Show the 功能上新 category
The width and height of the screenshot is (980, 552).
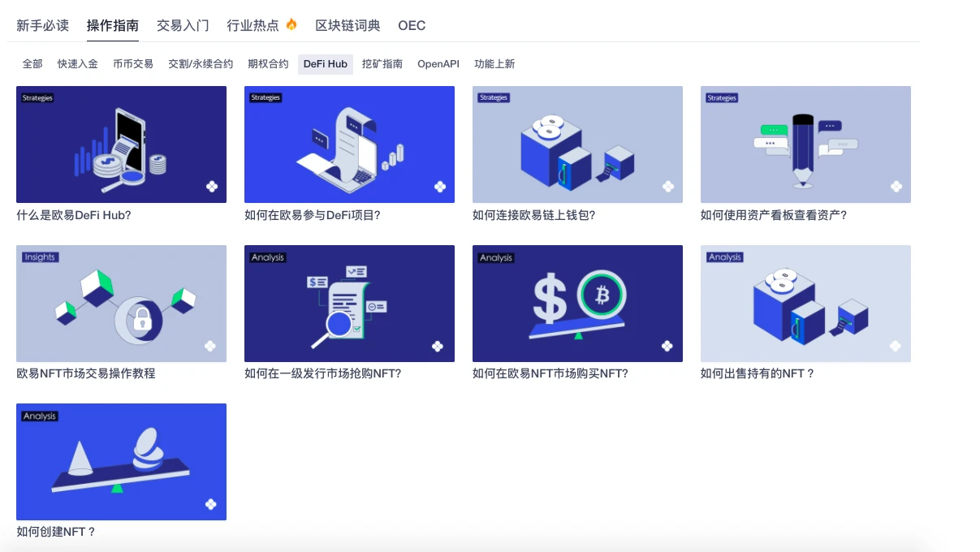pyautogui.click(x=494, y=64)
